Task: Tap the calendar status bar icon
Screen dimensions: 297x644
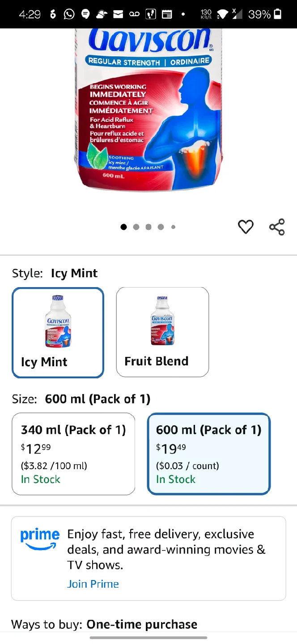Action: pos(167,14)
